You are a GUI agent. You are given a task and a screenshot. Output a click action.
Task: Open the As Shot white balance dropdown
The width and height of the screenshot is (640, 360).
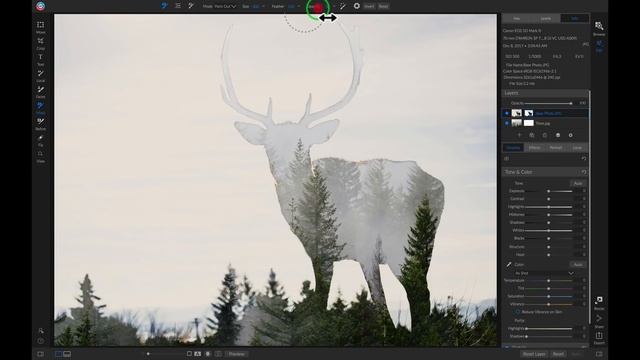click(x=544, y=273)
